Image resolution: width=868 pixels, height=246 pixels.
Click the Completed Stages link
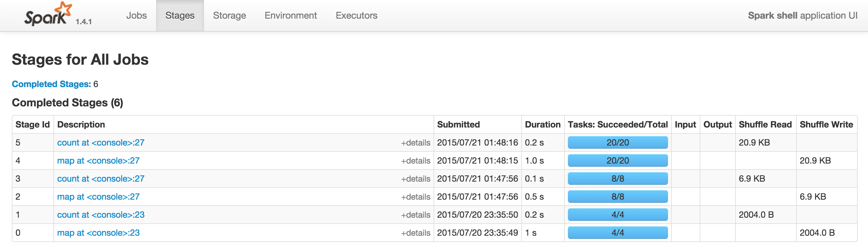[x=51, y=84]
